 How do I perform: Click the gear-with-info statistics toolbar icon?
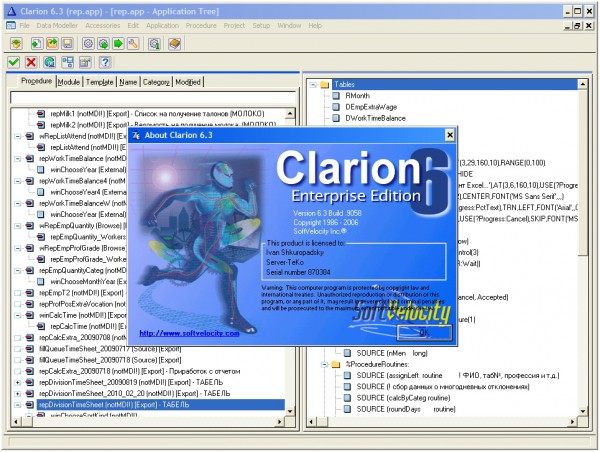point(154,44)
